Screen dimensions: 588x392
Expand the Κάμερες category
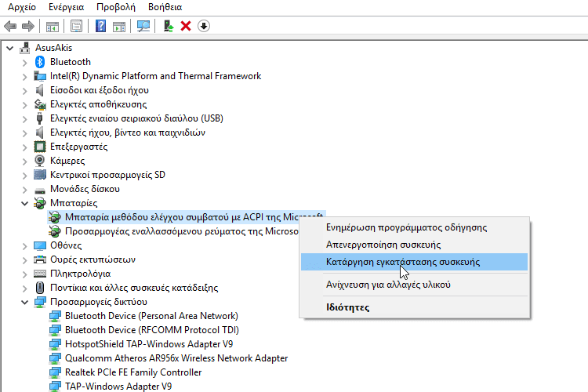click(x=25, y=162)
